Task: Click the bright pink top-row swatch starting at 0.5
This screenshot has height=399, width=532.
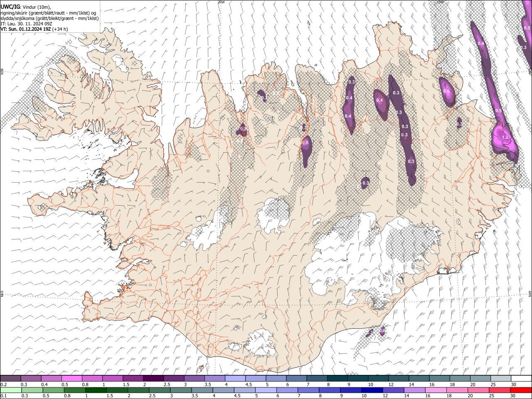Action: 72,378
